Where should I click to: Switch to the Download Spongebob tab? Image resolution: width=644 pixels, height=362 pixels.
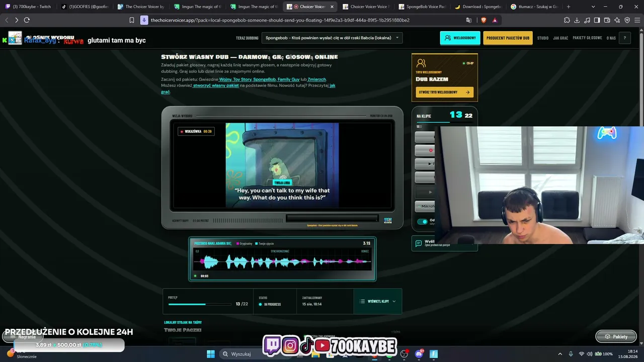point(478,7)
